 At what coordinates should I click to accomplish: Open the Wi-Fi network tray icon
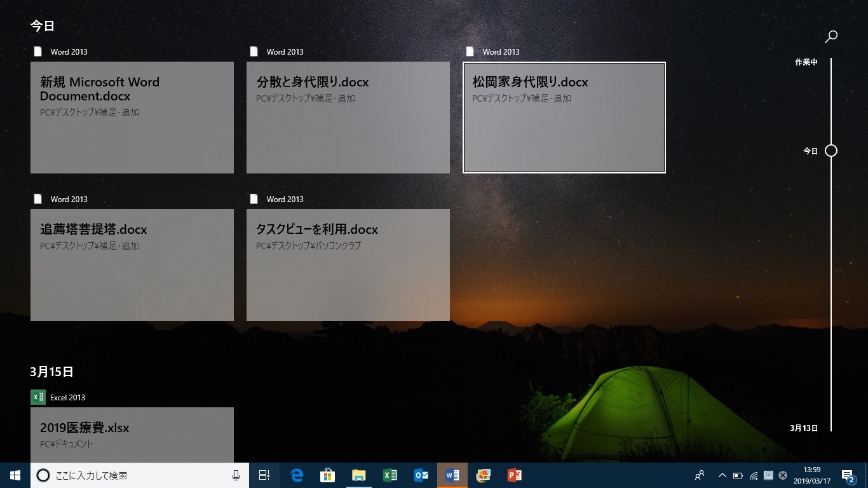[753, 475]
